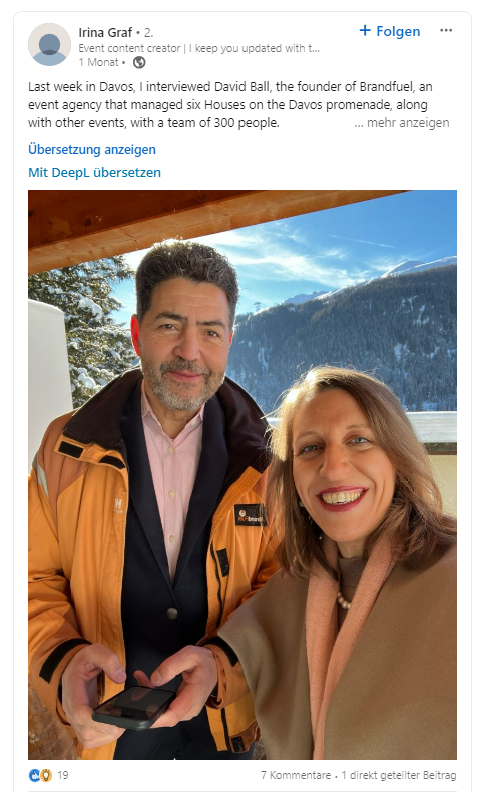Click Übersetzung anzeigen link
Viewport: 484px width, 792px height.
(x=92, y=150)
